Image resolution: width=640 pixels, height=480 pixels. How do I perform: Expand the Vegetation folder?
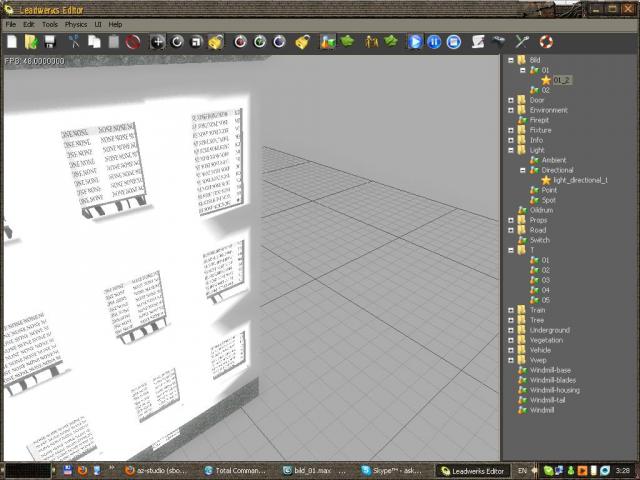[510, 340]
